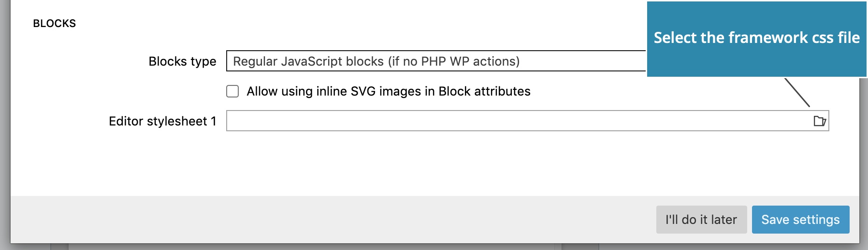868x250 pixels.
Task: Enable inline SVG images in Block attributes
Action: [232, 91]
